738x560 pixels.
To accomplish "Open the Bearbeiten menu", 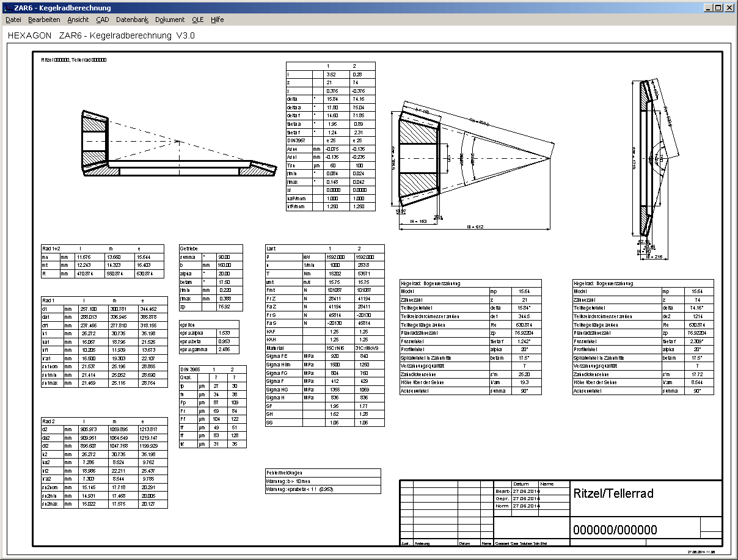I will coord(44,20).
